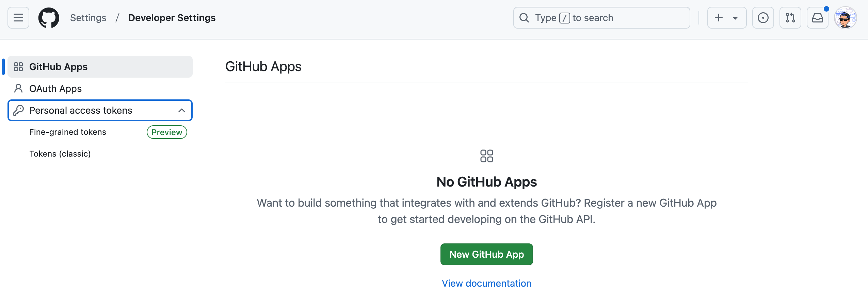The height and width of the screenshot is (303, 868).
Task: Collapse the Personal access tokens chevron
Action: pyautogui.click(x=182, y=110)
